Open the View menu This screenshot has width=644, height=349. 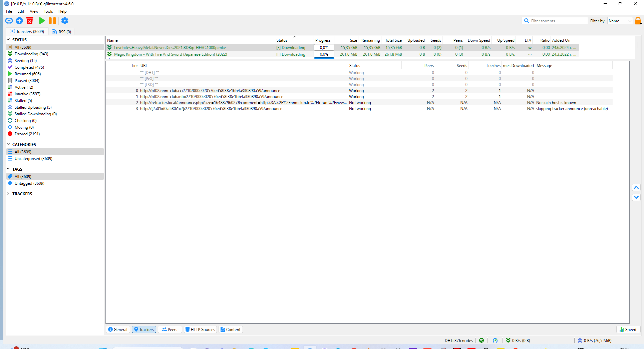coord(34,11)
